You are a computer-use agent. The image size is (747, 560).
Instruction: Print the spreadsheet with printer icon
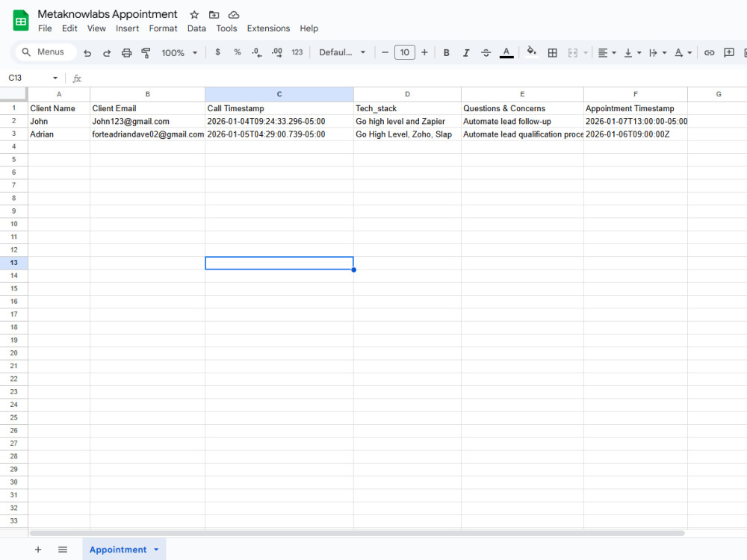(126, 52)
